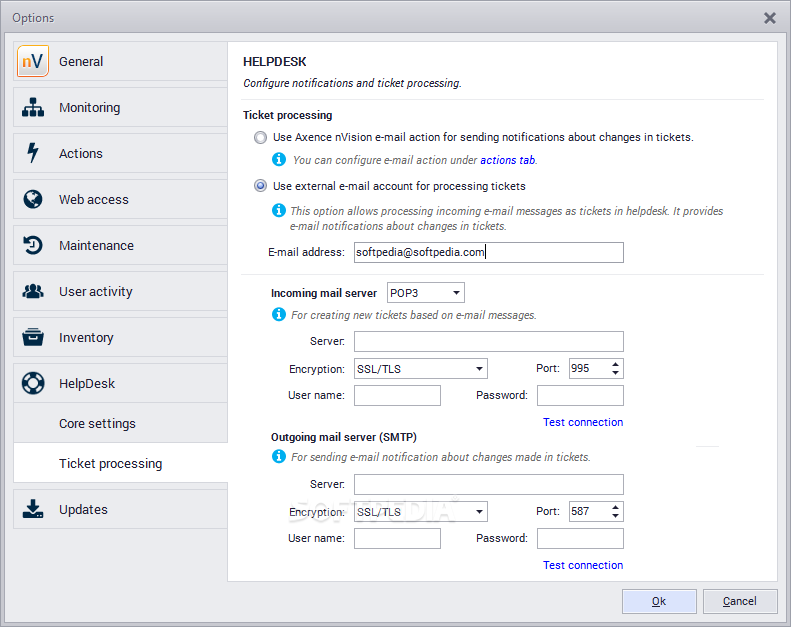The width and height of the screenshot is (791, 627).
Task: Follow the actions tab link
Action: pos(507,160)
